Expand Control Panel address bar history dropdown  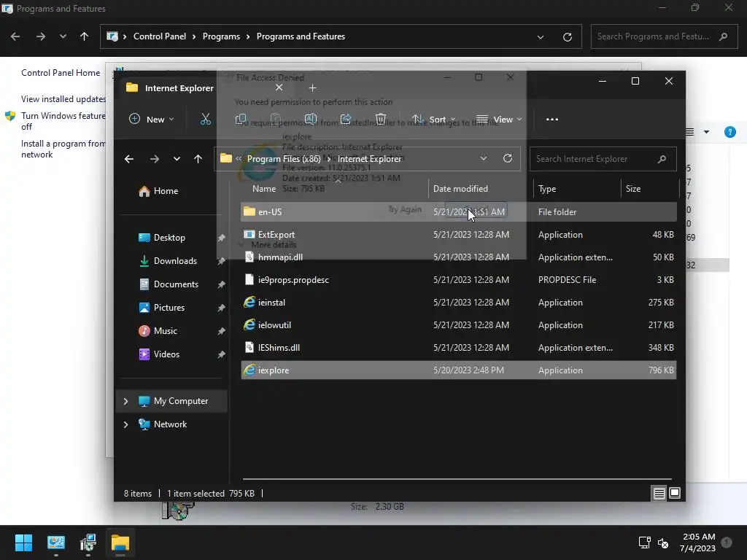tap(541, 36)
